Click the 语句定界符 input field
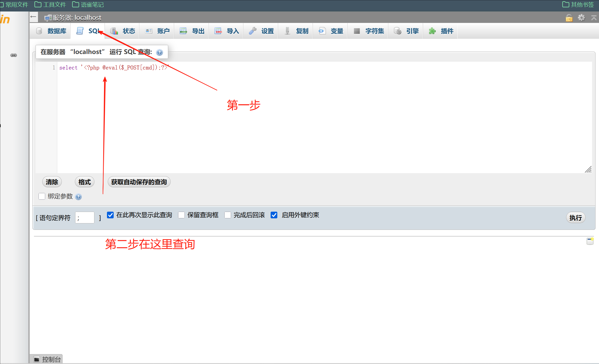Viewport: 599px width, 364px height. pyautogui.click(x=85, y=218)
